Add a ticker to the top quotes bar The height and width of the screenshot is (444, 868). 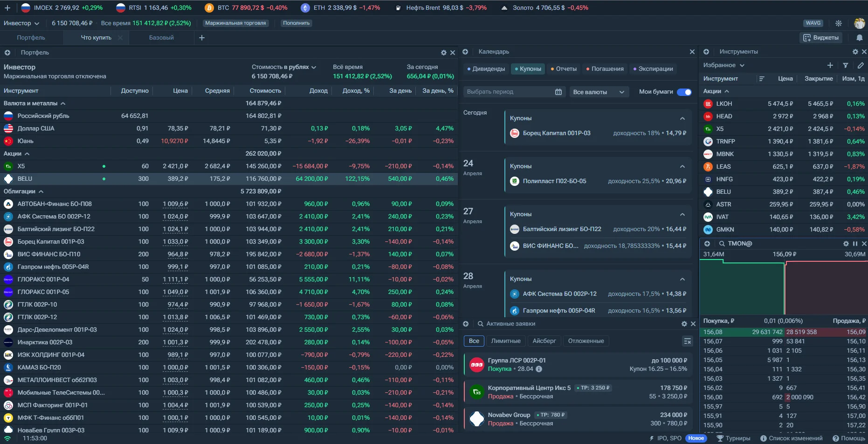pyautogui.click(x=7, y=8)
